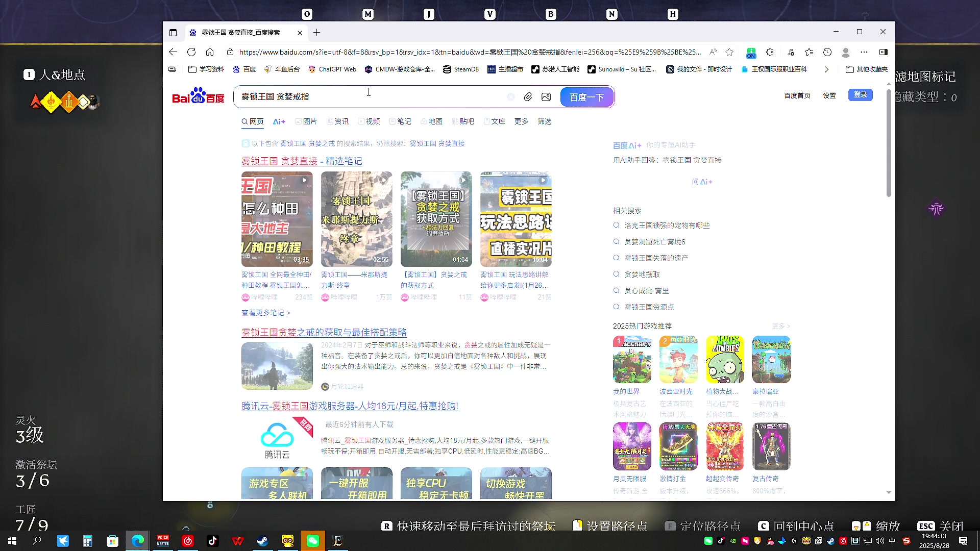980x551 pixels.
Task: Open the 腾讯云 game server ad link
Action: [x=350, y=406]
